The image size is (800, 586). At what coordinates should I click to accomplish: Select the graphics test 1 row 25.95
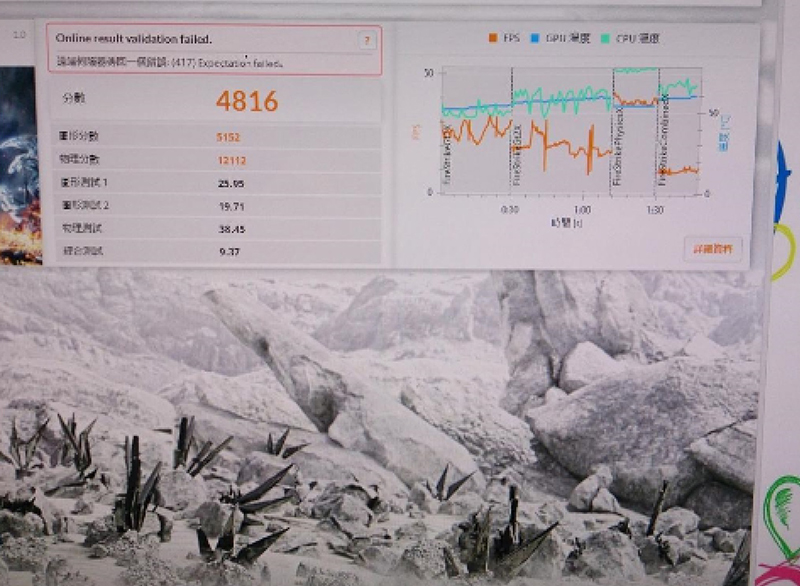pyautogui.click(x=215, y=183)
